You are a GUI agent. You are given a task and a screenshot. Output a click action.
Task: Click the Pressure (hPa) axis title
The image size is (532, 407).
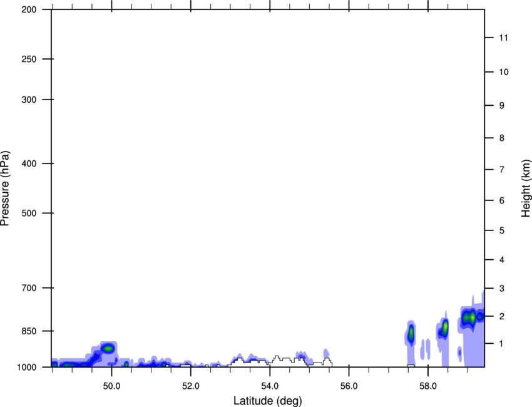pyautogui.click(x=5, y=188)
